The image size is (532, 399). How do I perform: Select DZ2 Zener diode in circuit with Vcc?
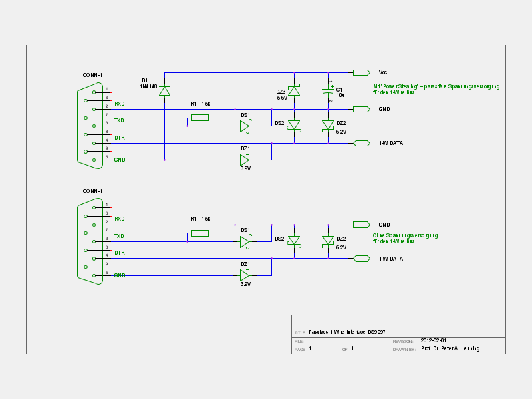coord(328,125)
